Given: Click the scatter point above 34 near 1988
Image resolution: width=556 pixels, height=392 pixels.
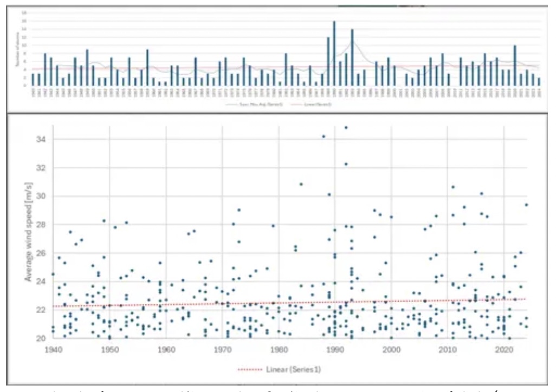Looking at the screenshot, I should 324,136.
